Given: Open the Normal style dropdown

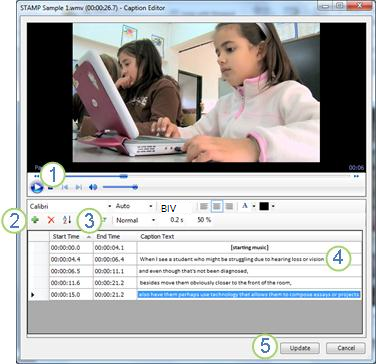Looking at the screenshot, I should 136,220.
